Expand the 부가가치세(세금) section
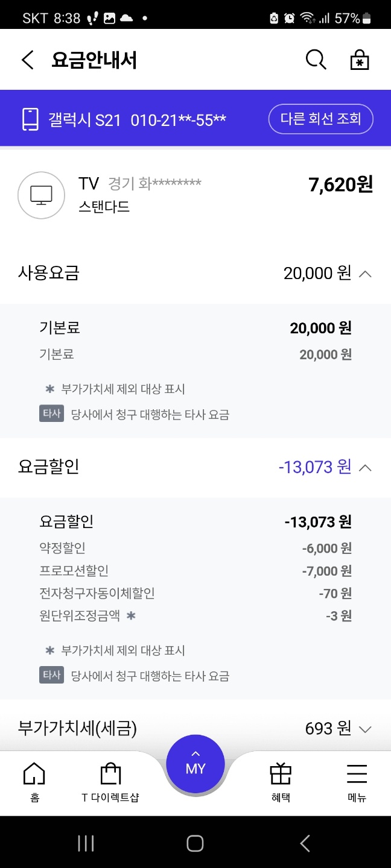This screenshot has width=391, height=868. point(364,729)
